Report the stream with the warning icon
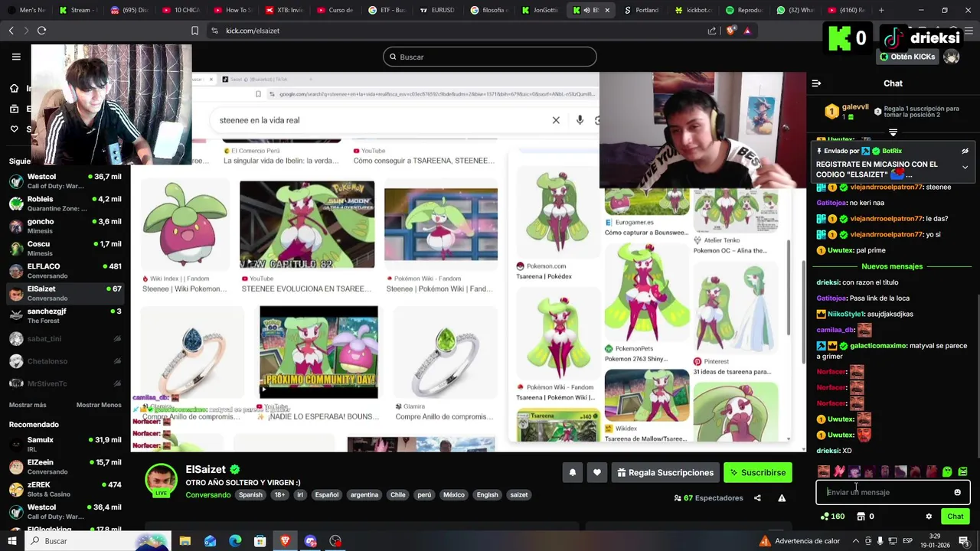The image size is (980, 551). (782, 498)
